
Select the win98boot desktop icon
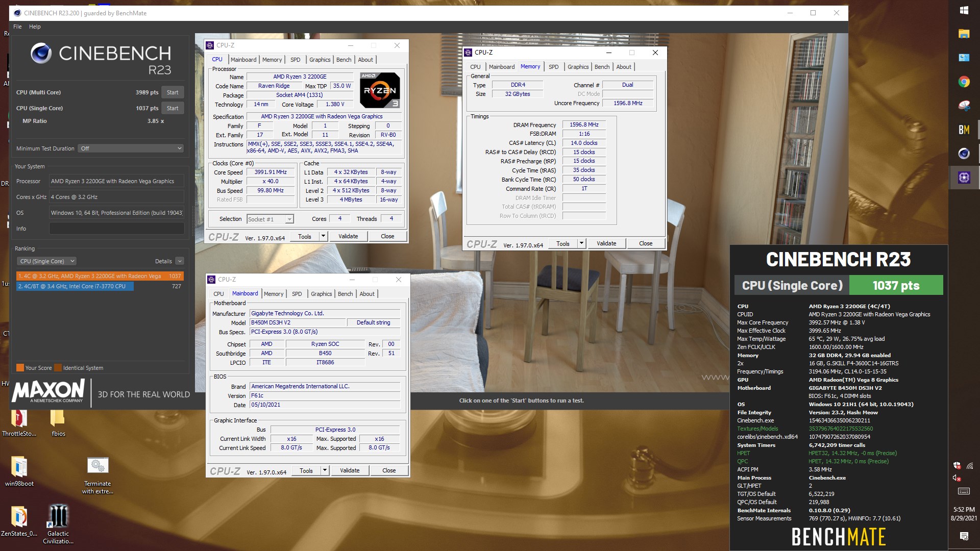click(x=19, y=472)
